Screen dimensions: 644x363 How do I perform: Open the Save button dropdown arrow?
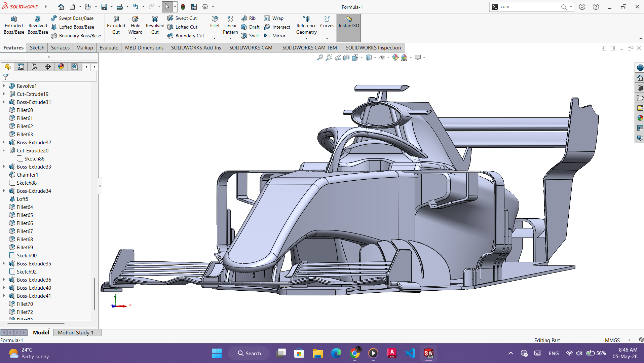pyautogui.click(x=112, y=7)
